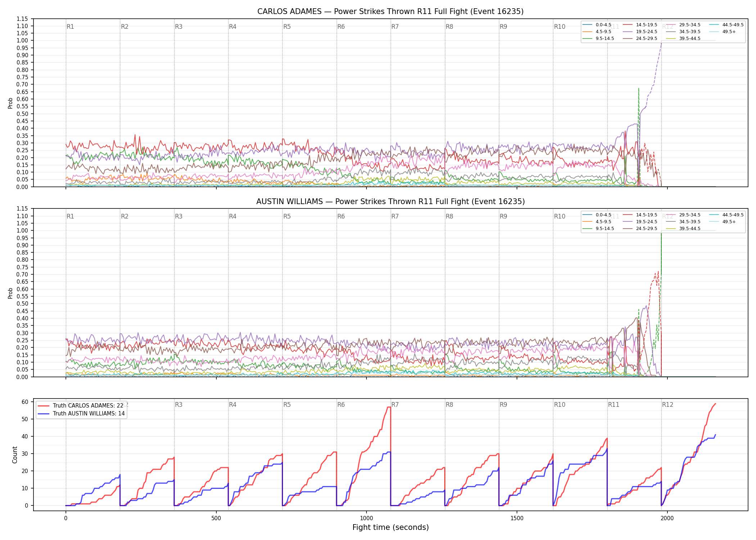The height and width of the screenshot is (540, 756).
Task: Select legend entry 0.0-4.5 in the Austin Williams chart
Action: click(x=597, y=215)
